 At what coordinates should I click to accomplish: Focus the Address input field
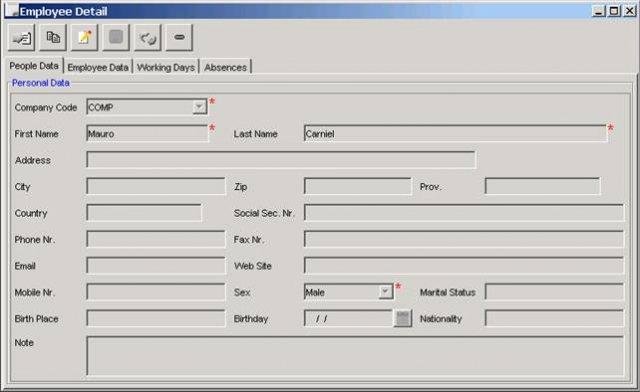pos(281,160)
